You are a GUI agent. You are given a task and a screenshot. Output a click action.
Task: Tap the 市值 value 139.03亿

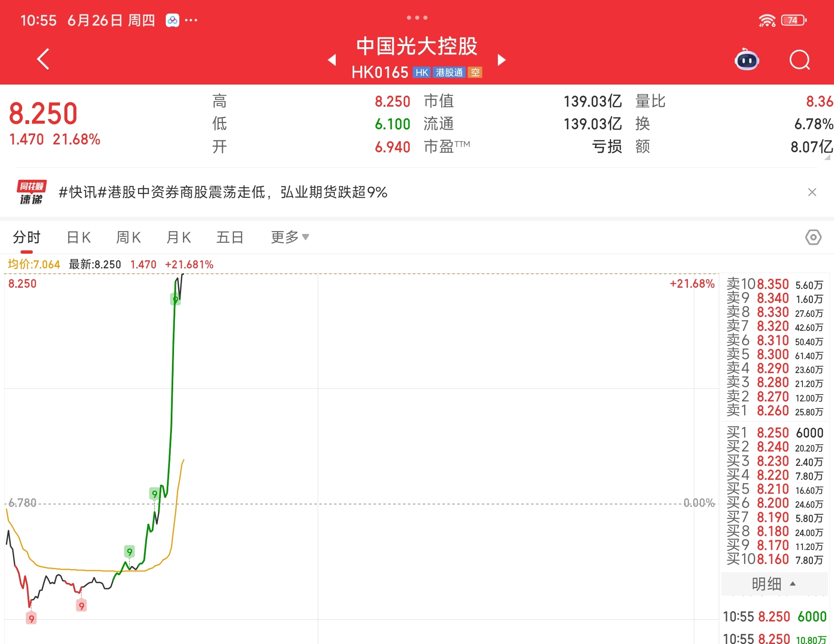pos(593,101)
